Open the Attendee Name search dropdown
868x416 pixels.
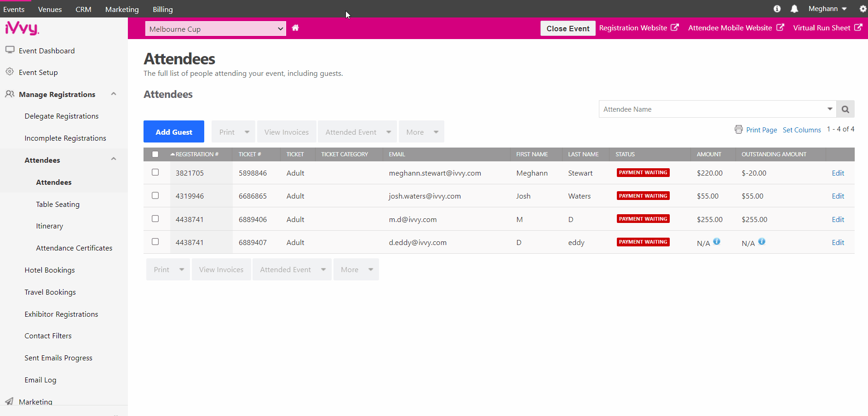click(x=830, y=109)
